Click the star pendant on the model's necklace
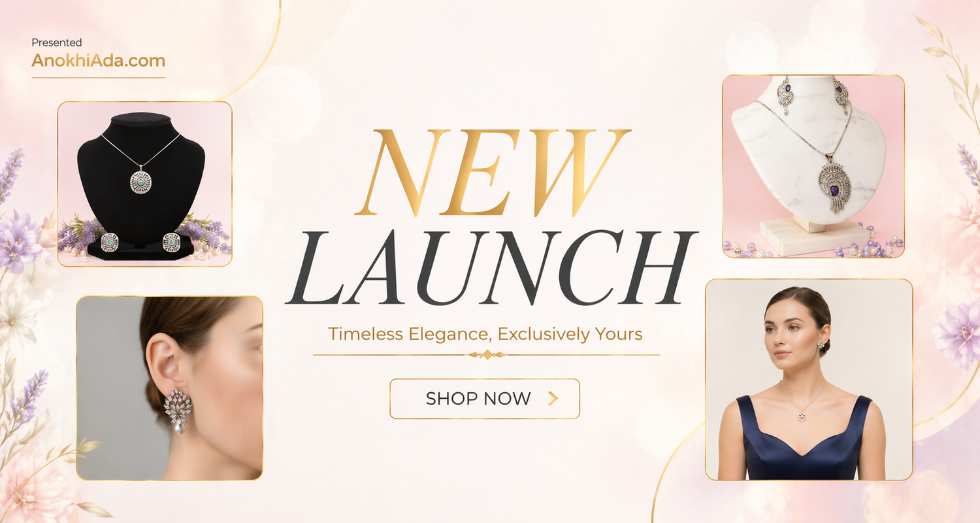Viewport: 980px width, 523px height. tap(801, 416)
